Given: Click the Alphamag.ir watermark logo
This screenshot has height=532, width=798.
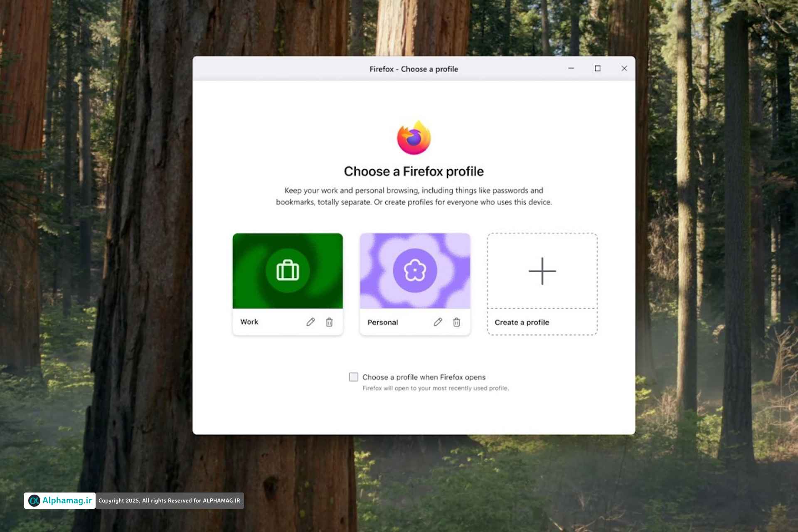Looking at the screenshot, I should 60,500.
